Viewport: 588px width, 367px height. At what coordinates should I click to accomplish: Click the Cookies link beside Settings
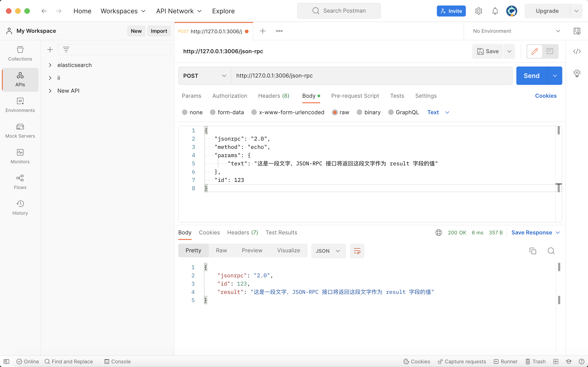tap(546, 96)
